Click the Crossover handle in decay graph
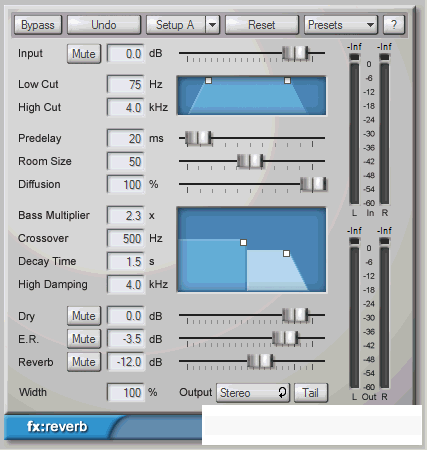The height and width of the screenshot is (450, 427). (243, 242)
